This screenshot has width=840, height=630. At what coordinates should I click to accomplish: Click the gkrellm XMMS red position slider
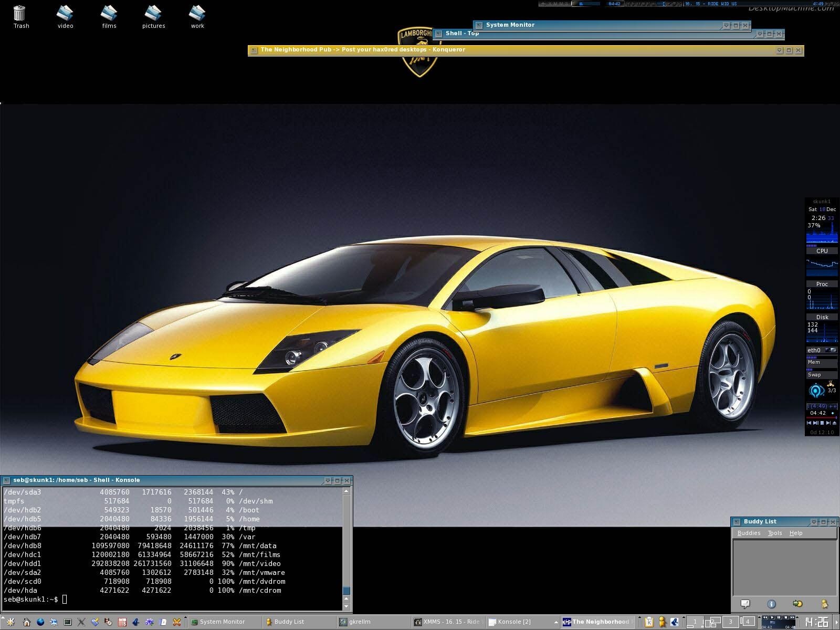click(x=821, y=418)
